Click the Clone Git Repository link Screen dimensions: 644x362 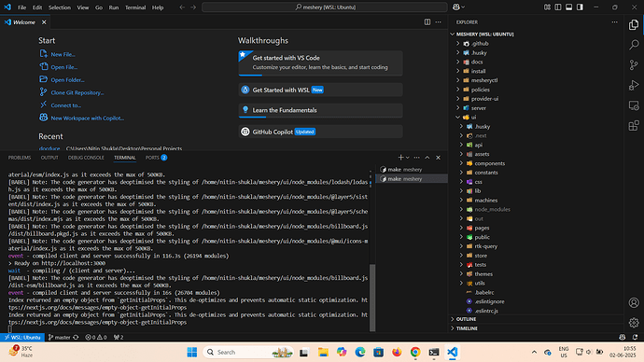77,92
